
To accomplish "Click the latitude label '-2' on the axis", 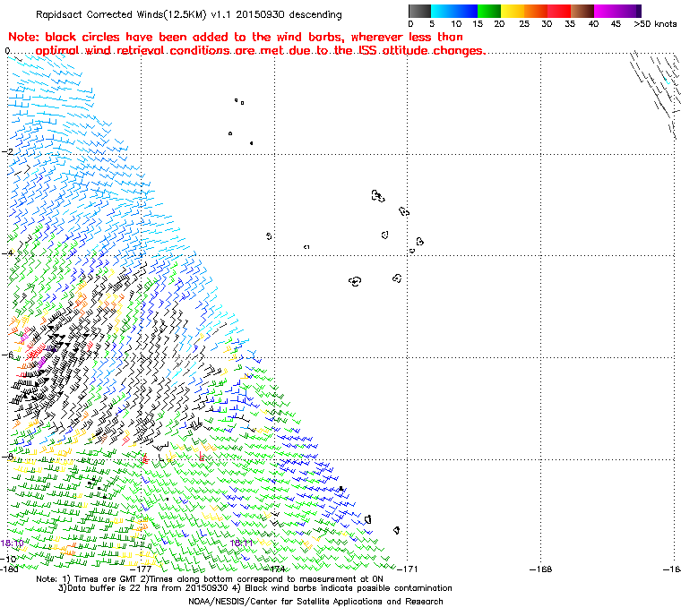I will pyautogui.click(x=7, y=151).
